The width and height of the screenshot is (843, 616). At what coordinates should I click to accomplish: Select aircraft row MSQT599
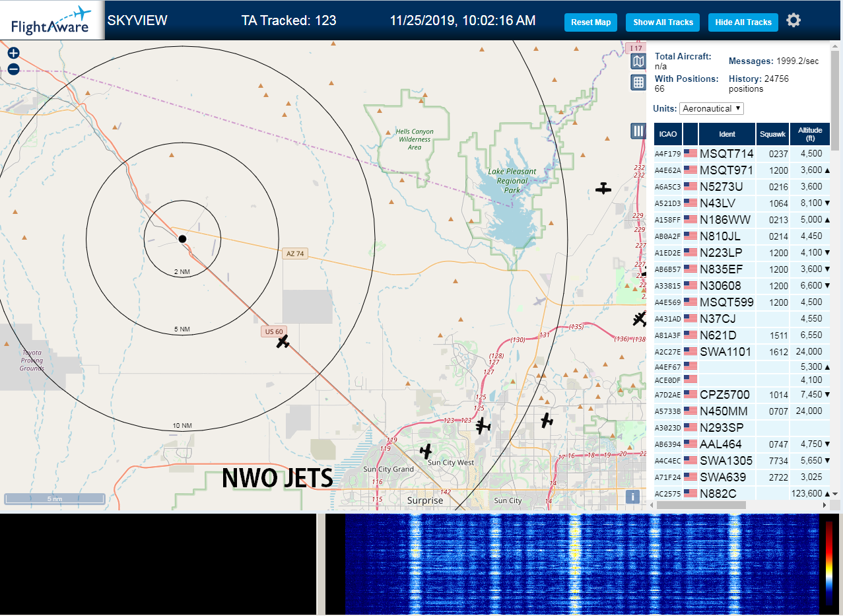click(741, 302)
